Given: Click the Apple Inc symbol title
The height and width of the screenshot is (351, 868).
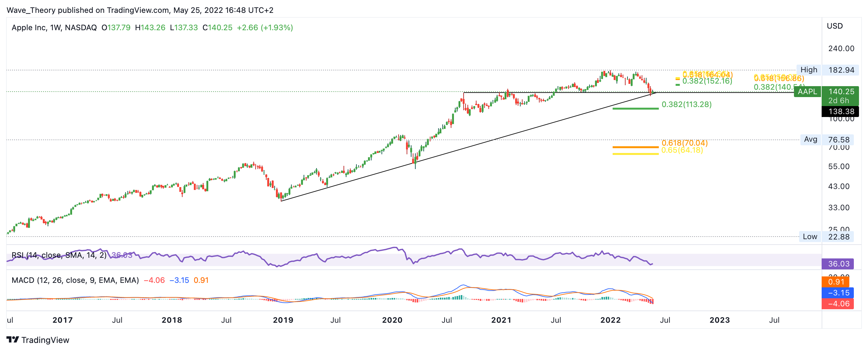Looking at the screenshot, I should tap(54, 28).
